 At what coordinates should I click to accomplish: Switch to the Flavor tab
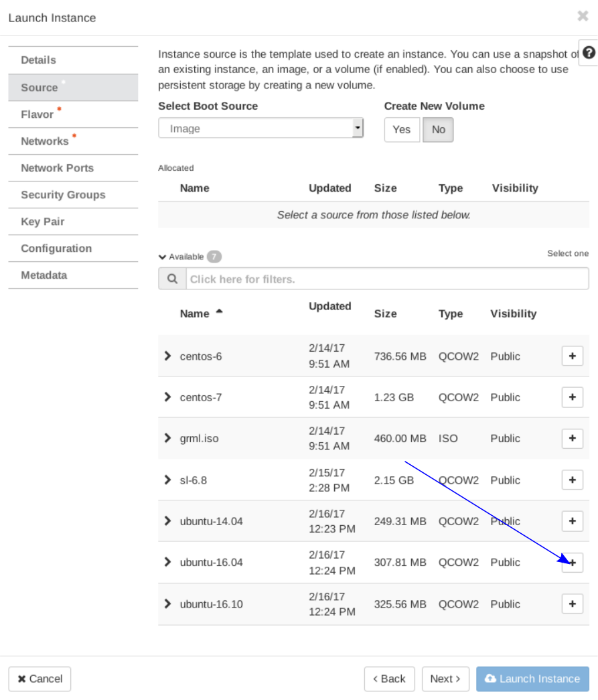[x=38, y=115]
